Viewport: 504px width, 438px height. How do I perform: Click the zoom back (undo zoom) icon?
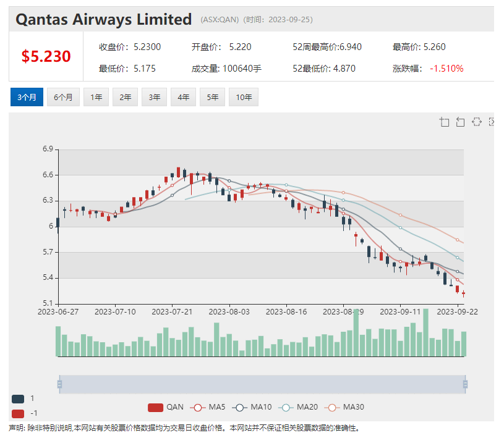[460, 122]
